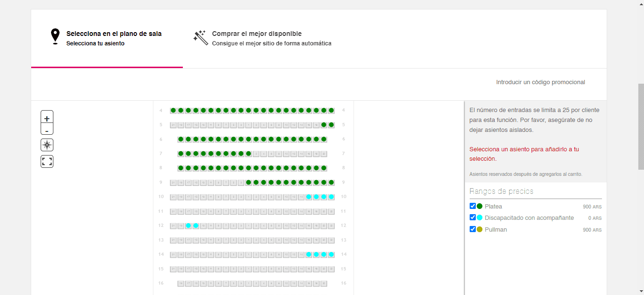Select leftmost green seat in row 7
The height and width of the screenshot is (295, 644).
tap(181, 154)
